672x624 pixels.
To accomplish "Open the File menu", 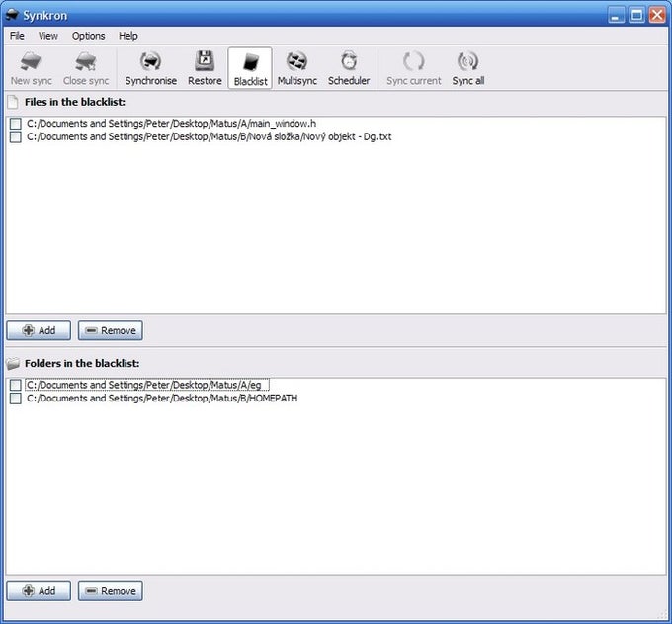I will 17,36.
